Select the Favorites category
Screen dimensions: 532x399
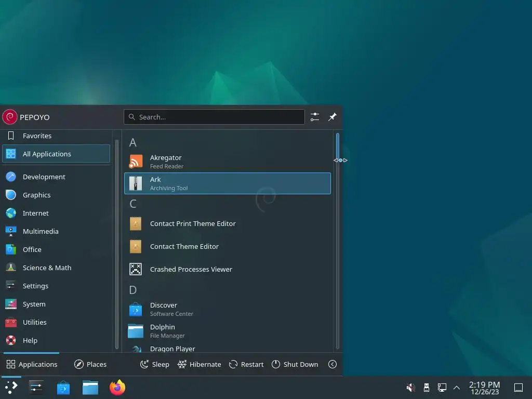click(x=56, y=136)
